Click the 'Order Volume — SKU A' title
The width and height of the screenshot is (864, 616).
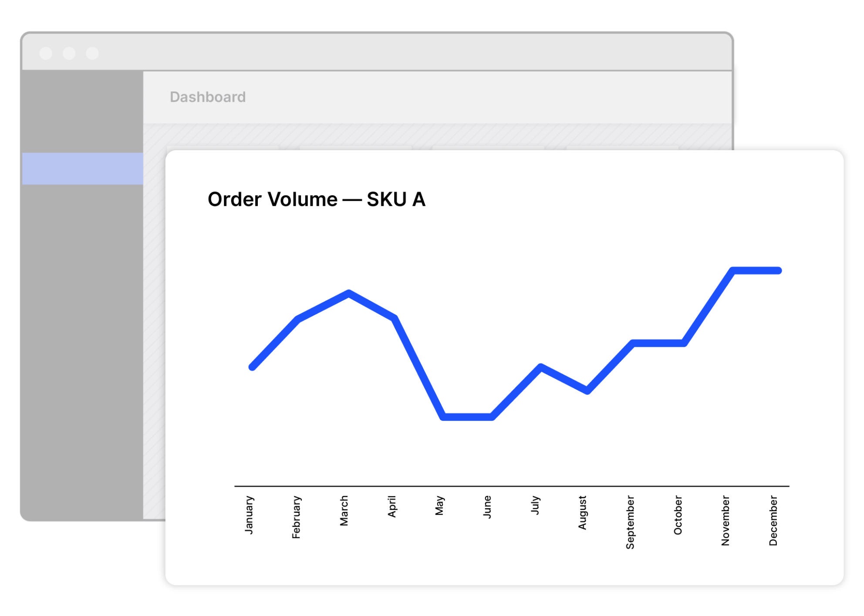point(316,199)
